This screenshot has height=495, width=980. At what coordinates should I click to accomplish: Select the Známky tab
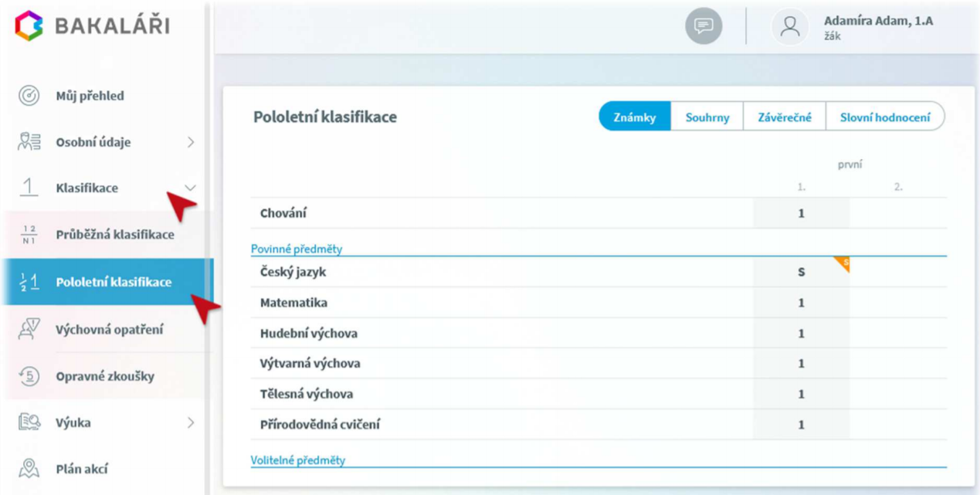tap(635, 117)
